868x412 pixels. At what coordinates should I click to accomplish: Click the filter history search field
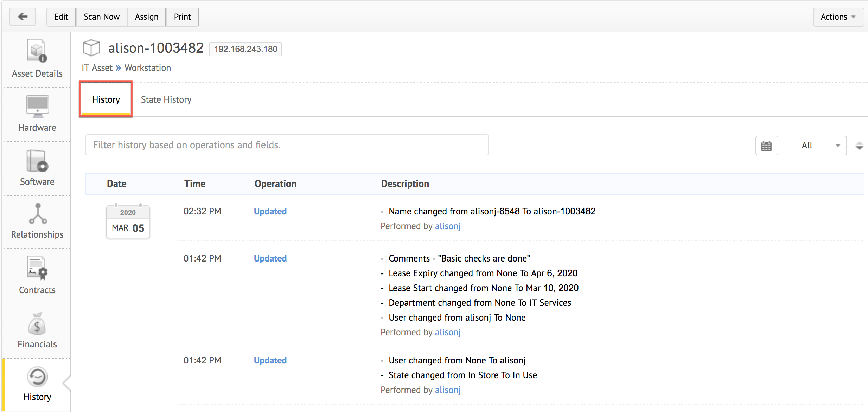pos(287,145)
